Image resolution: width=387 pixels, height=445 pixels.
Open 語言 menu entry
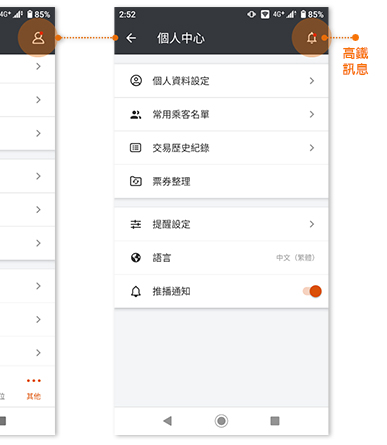pyautogui.click(x=221, y=258)
